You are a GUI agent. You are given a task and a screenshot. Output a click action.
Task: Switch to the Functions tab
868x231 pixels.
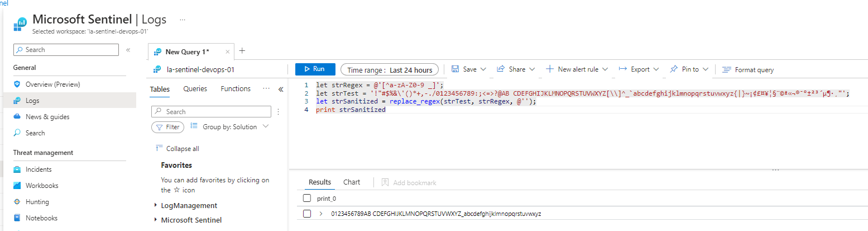click(236, 89)
